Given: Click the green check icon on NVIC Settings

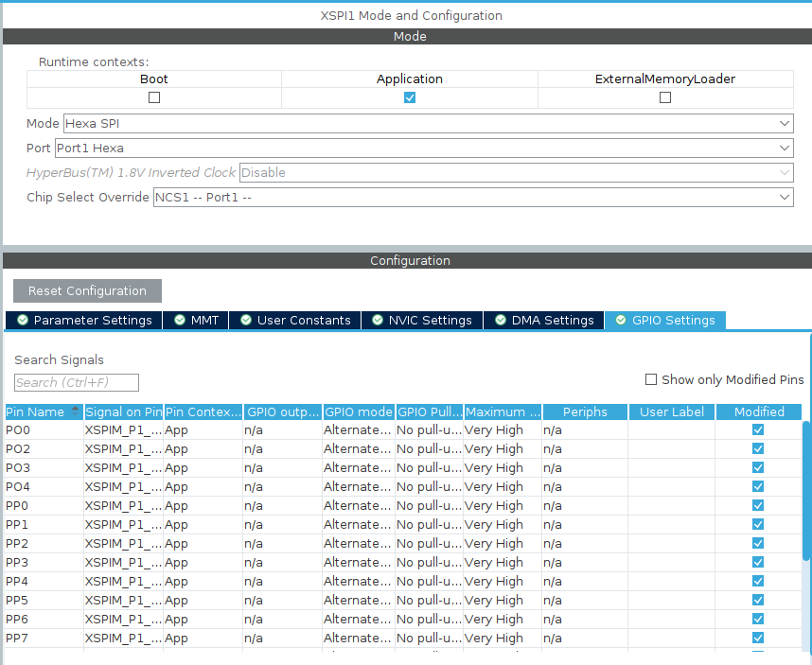Looking at the screenshot, I should coord(378,320).
